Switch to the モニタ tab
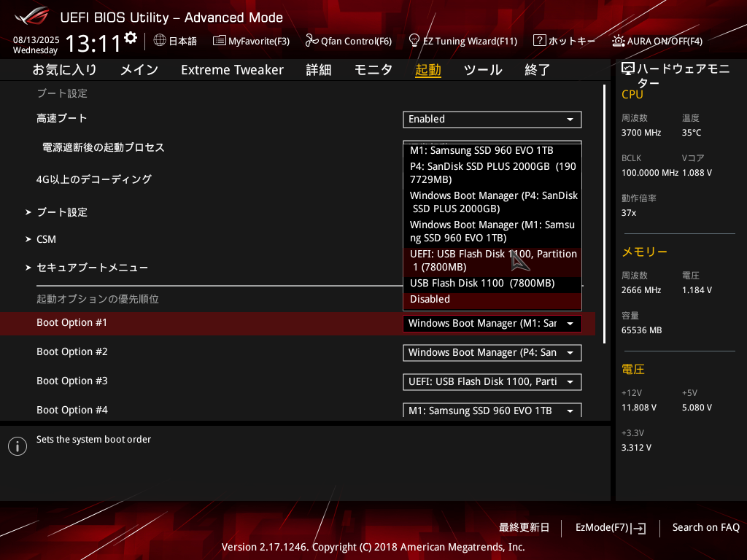 pyautogui.click(x=373, y=70)
